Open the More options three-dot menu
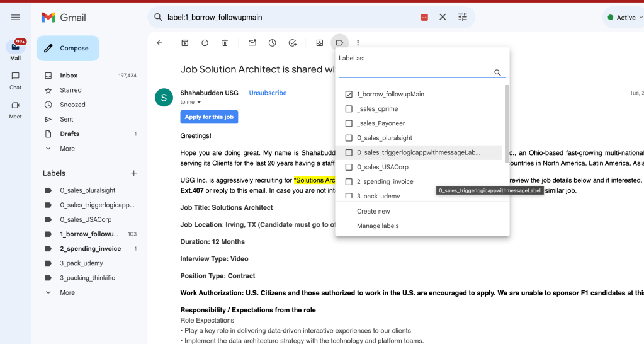Viewport: 644px width, 344px height. [358, 43]
